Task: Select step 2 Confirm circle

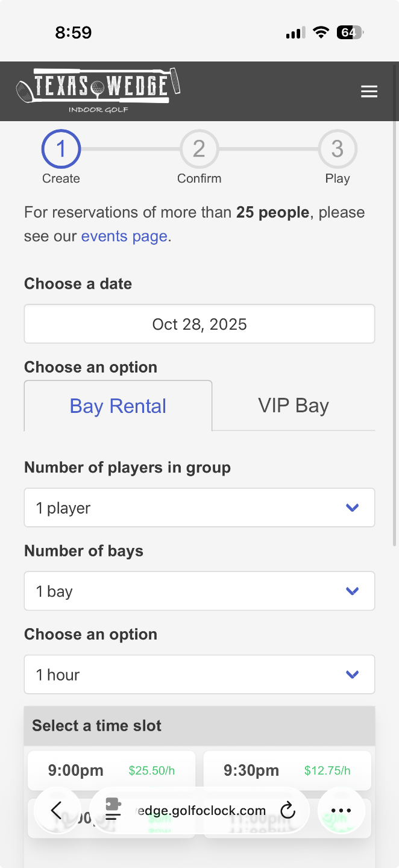Action: point(199,149)
